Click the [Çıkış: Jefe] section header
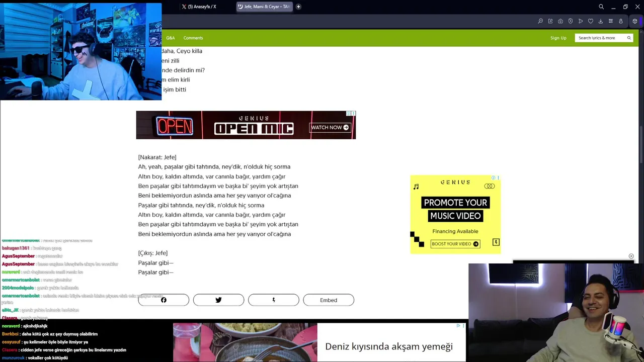The image size is (644, 362). tap(153, 253)
